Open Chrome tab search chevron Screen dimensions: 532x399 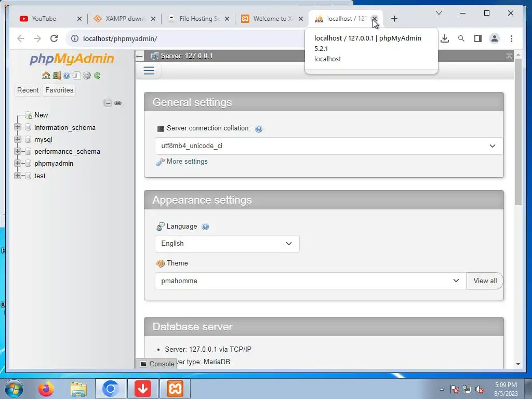(x=438, y=13)
